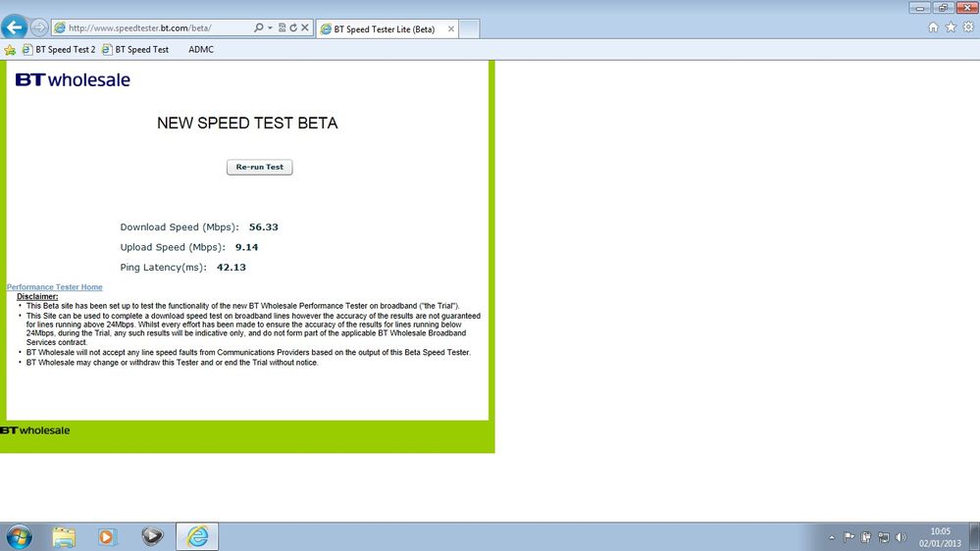Image resolution: width=980 pixels, height=551 pixels.
Task: Select the BT Speed Tester Lite (Beta) tab
Action: (387, 28)
